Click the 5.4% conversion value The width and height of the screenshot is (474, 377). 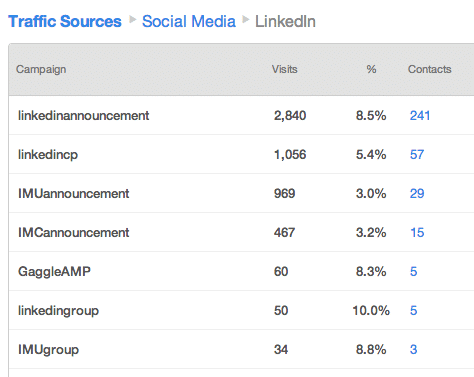(371, 154)
